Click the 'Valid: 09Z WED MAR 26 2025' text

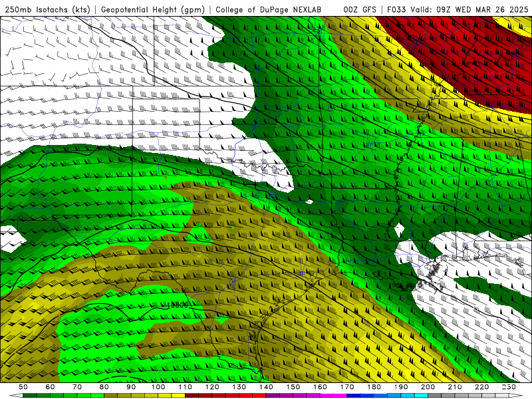[469, 10]
